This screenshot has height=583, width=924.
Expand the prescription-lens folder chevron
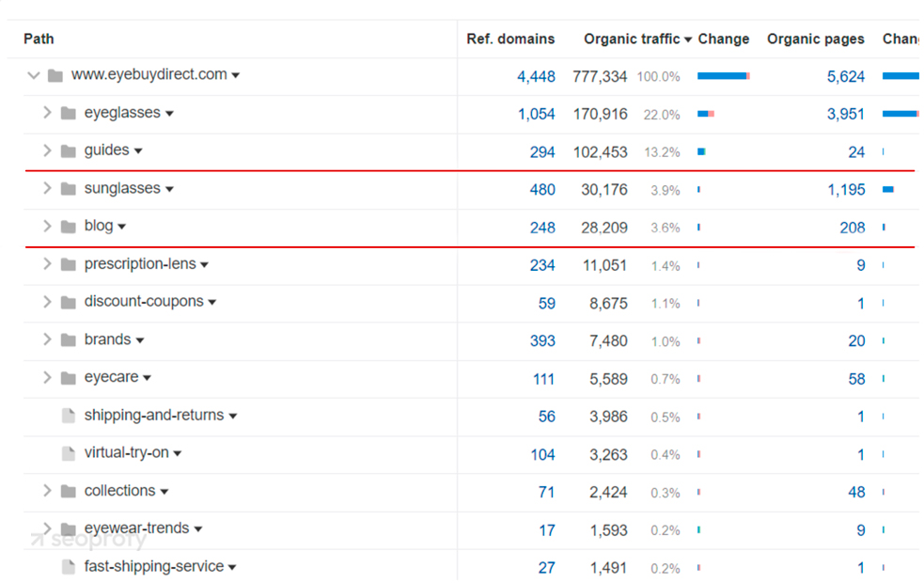[x=47, y=263]
